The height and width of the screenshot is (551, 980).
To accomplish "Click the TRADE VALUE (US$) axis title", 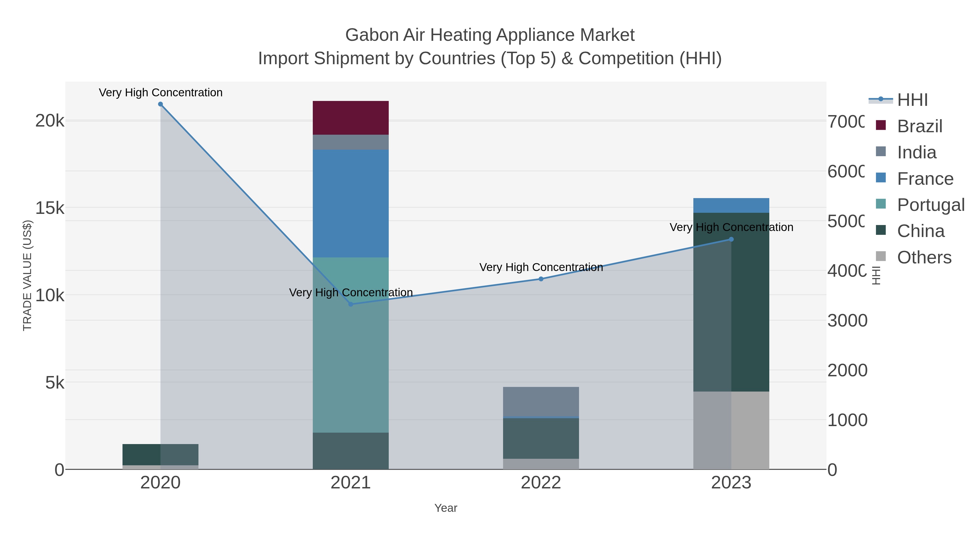I will 27,275.
